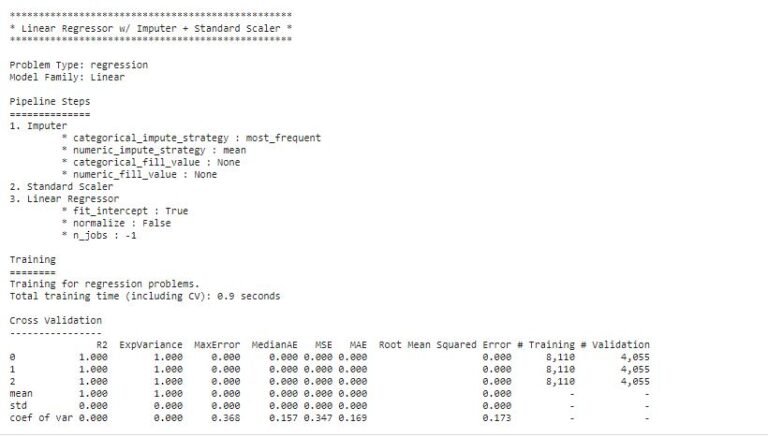
Task: Click the 'Training' section heading
Action: pyautogui.click(x=33, y=260)
